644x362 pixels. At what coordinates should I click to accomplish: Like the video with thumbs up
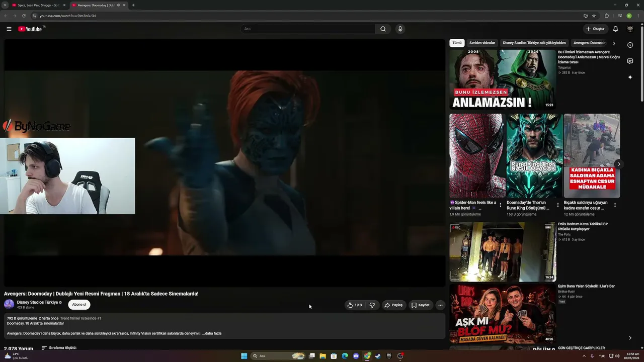click(354, 305)
